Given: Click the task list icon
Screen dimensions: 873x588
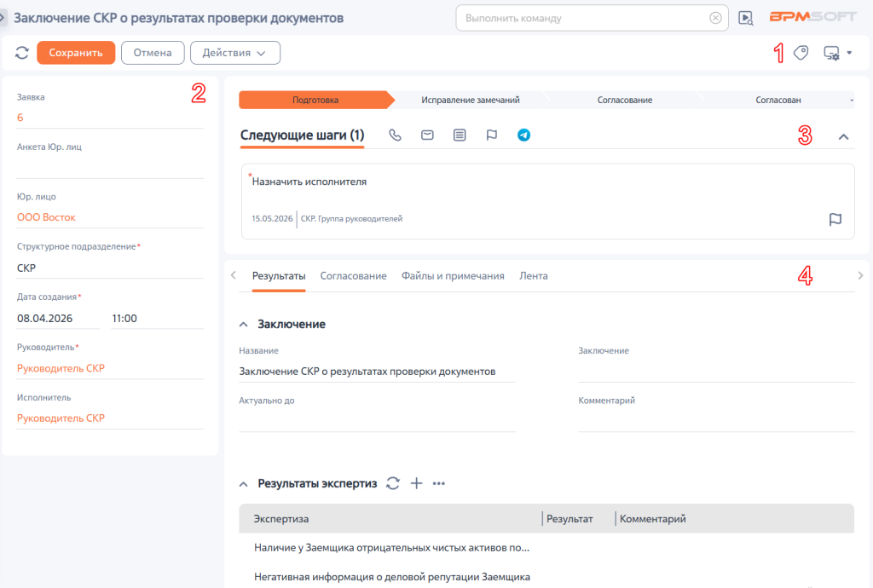Looking at the screenshot, I should click(460, 135).
